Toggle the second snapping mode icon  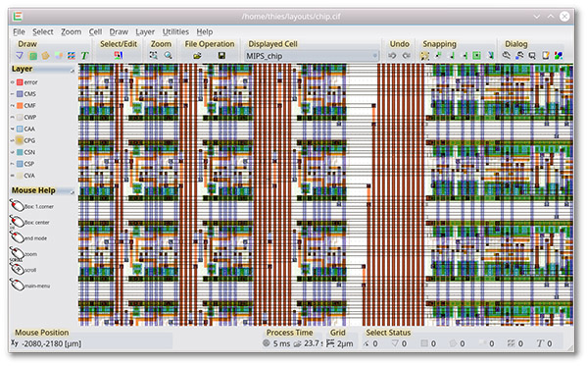438,56
